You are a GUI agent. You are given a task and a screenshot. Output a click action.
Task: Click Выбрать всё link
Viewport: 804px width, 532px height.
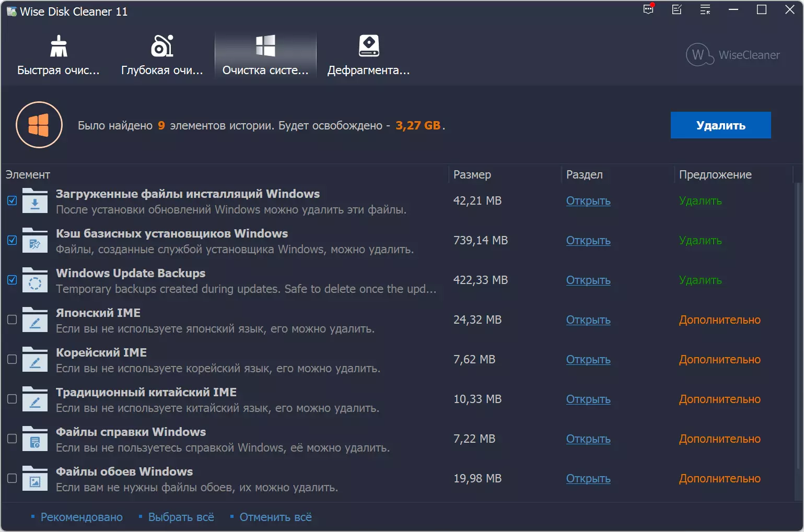181,517
